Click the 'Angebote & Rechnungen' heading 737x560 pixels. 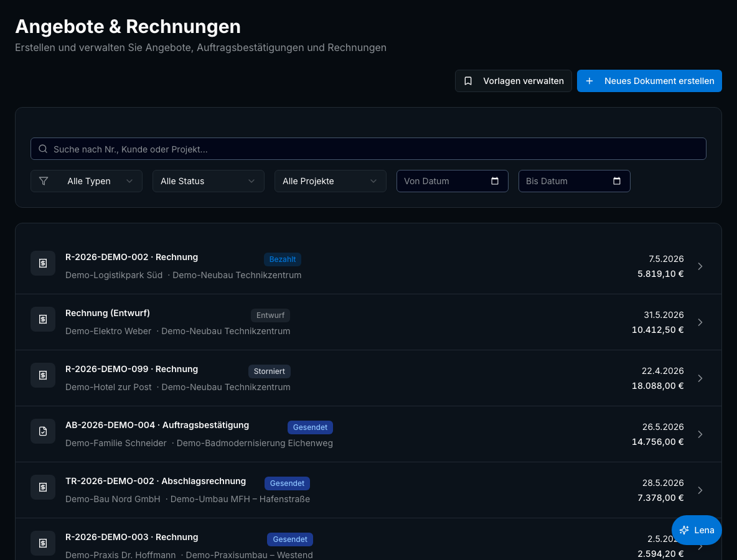pyautogui.click(x=128, y=26)
